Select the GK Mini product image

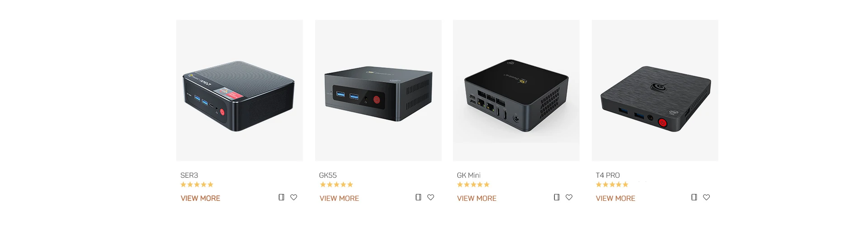coord(516,90)
